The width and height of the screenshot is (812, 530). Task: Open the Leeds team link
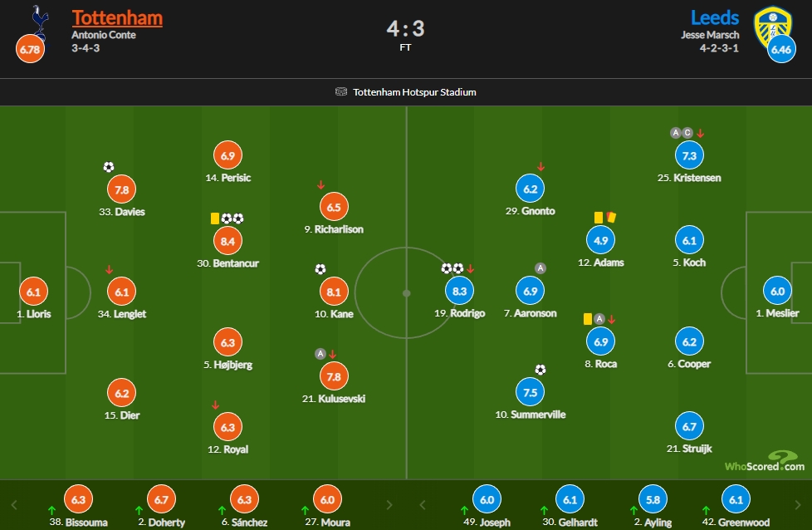(x=715, y=17)
